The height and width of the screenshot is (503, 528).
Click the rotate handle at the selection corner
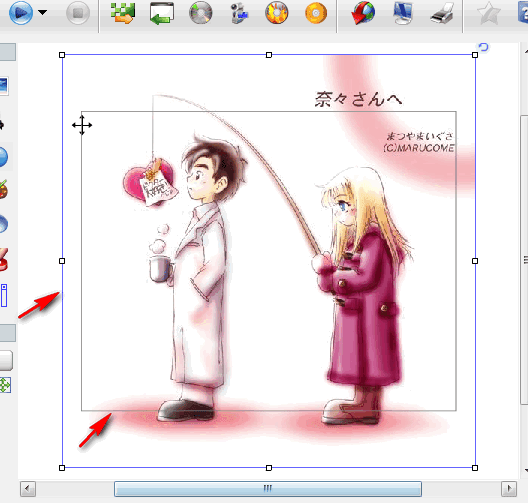tap(484, 47)
